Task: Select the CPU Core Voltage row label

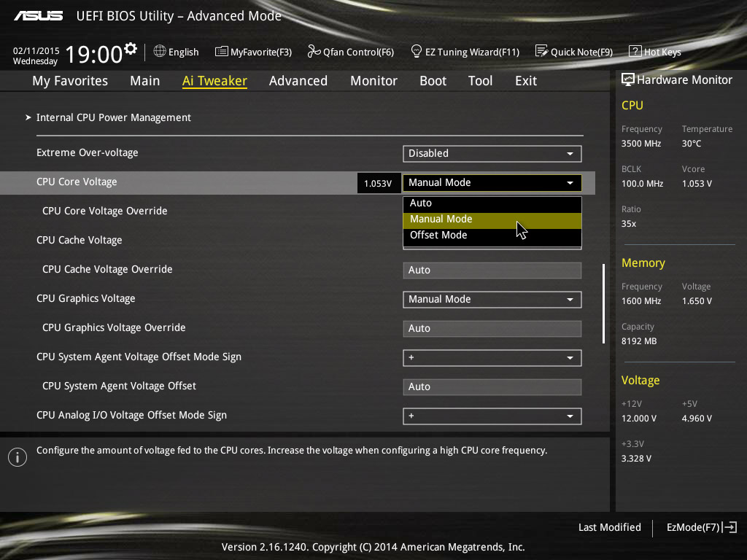Action: (x=77, y=182)
